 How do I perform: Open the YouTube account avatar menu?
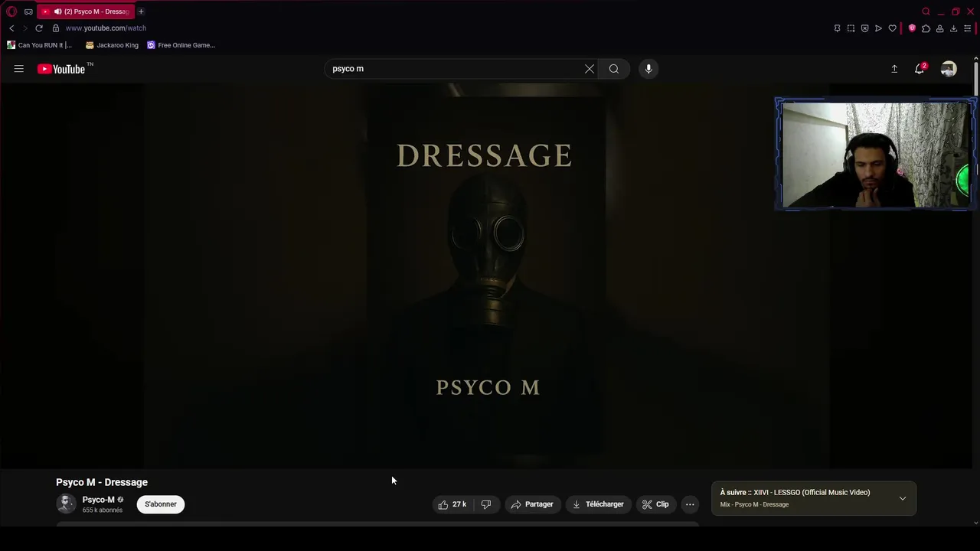coord(949,69)
